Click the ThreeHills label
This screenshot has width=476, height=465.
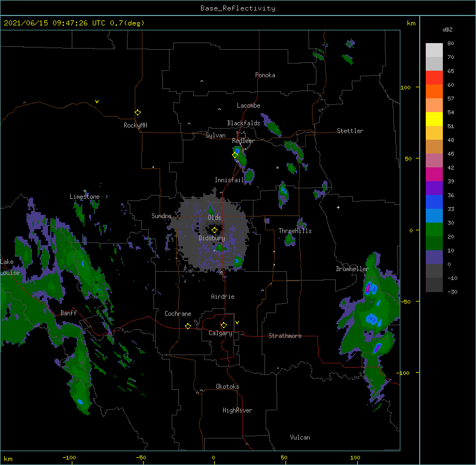(295, 231)
